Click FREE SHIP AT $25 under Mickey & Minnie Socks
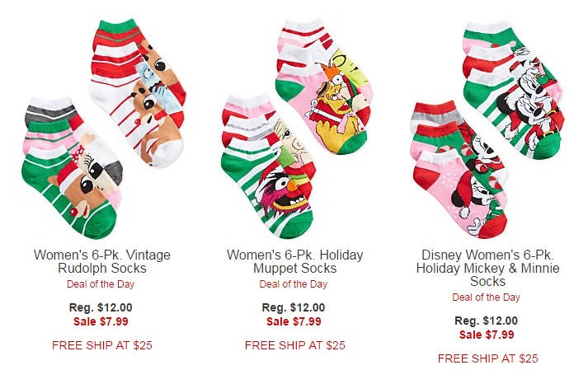588x370 pixels. pyautogui.click(x=487, y=358)
